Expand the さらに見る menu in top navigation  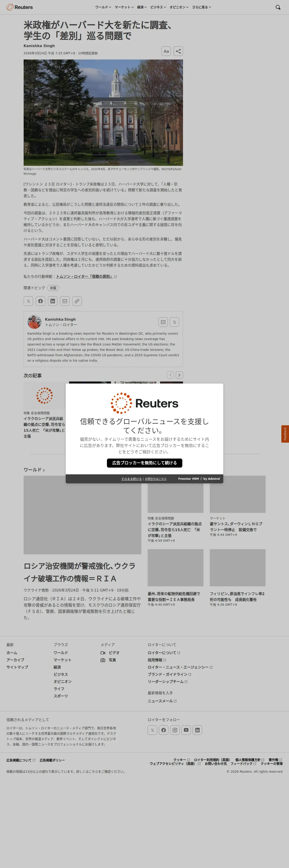pos(201,7)
